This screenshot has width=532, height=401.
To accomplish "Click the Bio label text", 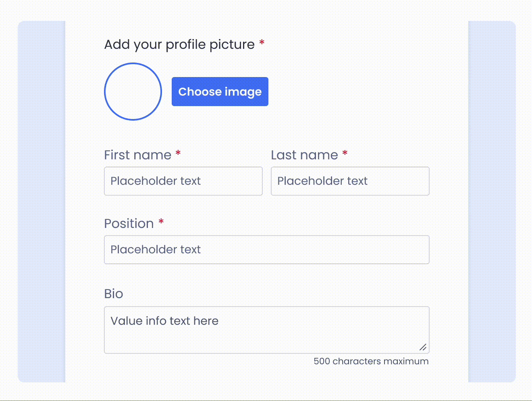I will tap(113, 294).
